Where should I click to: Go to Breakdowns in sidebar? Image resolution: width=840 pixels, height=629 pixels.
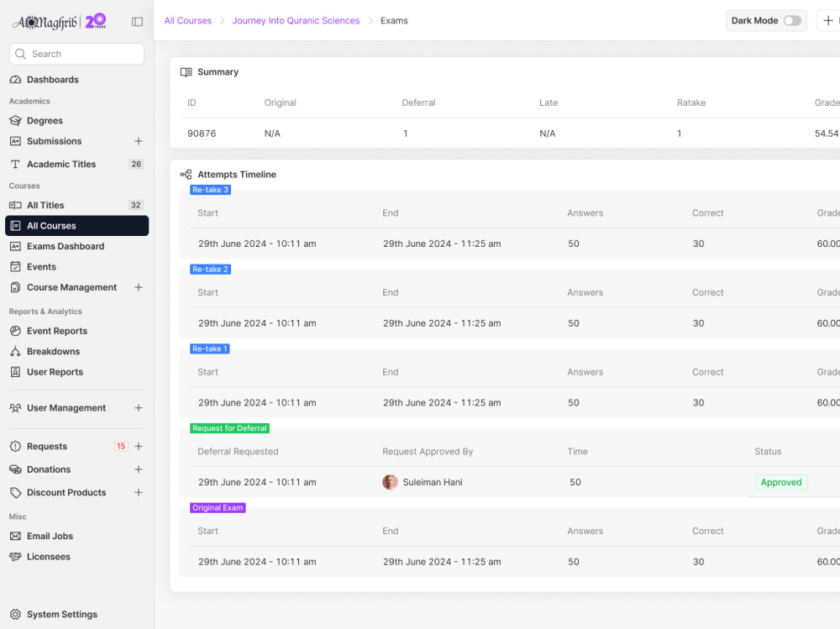point(76,352)
